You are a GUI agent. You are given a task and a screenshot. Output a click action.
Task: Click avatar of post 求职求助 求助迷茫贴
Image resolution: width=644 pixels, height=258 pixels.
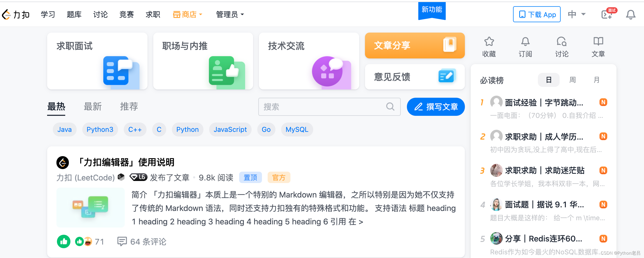coord(496,170)
